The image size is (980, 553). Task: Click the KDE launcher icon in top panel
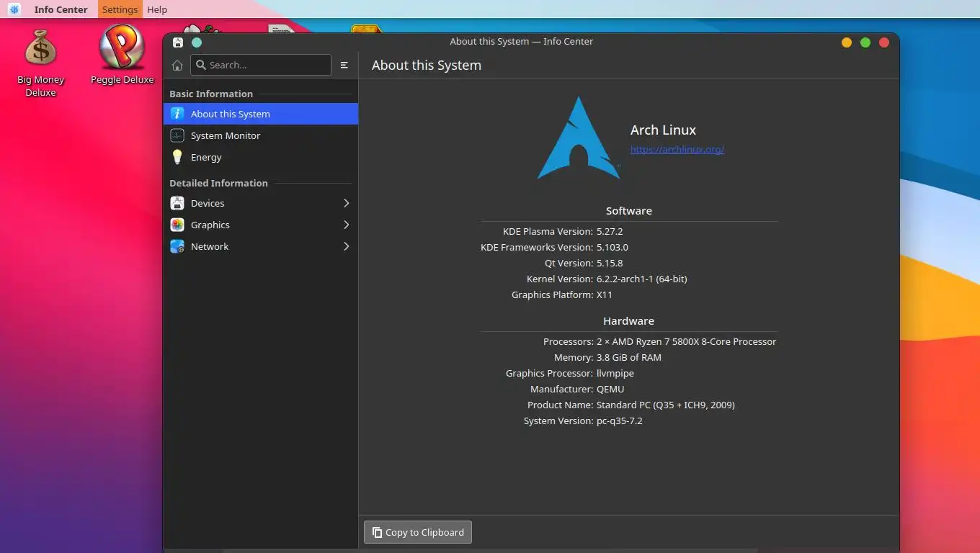point(14,9)
